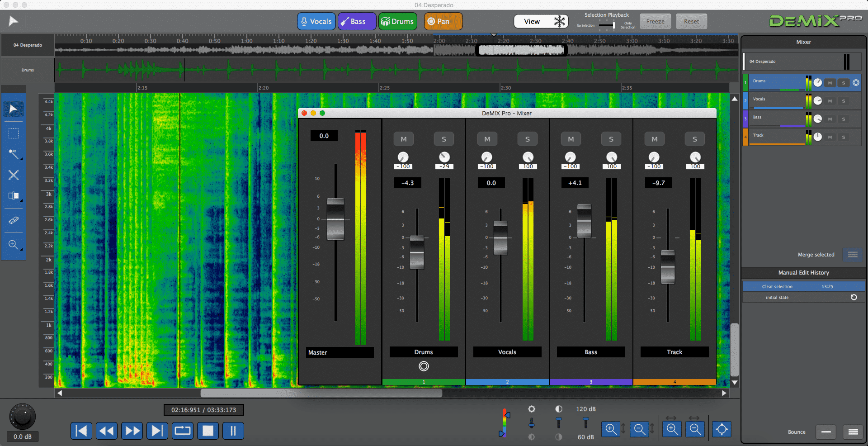Select the rectangular selection tool

[14, 133]
